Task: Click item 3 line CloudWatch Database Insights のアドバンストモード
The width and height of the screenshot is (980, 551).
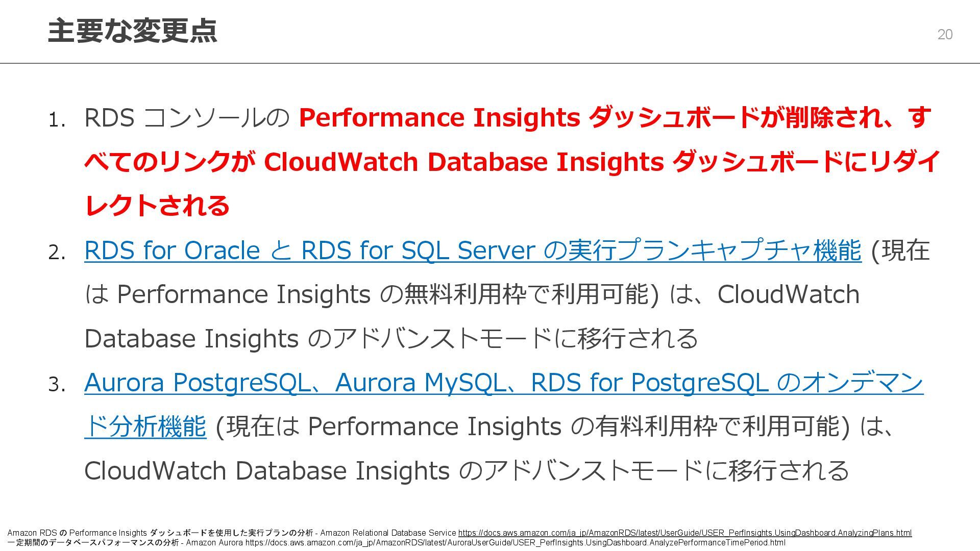Action: [465, 470]
